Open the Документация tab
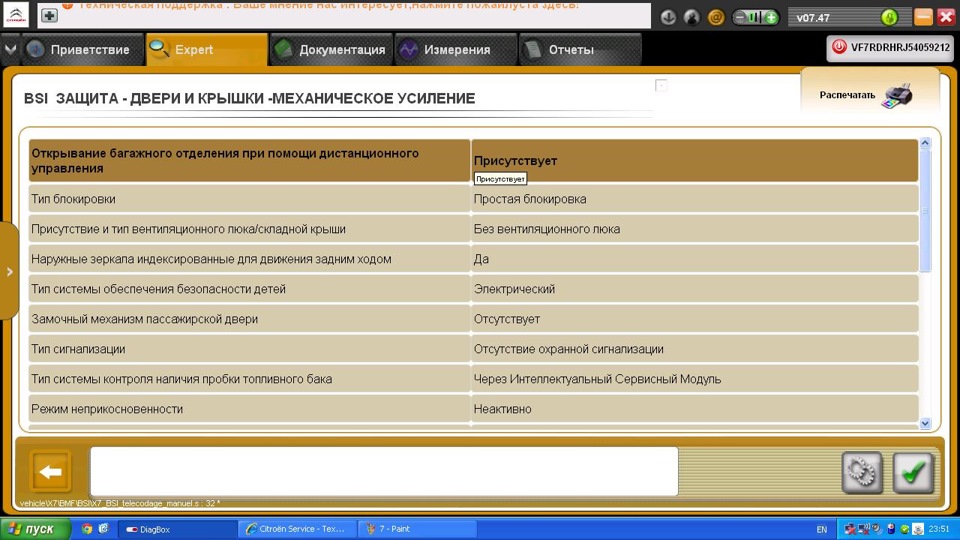The image size is (960, 540). [331, 50]
